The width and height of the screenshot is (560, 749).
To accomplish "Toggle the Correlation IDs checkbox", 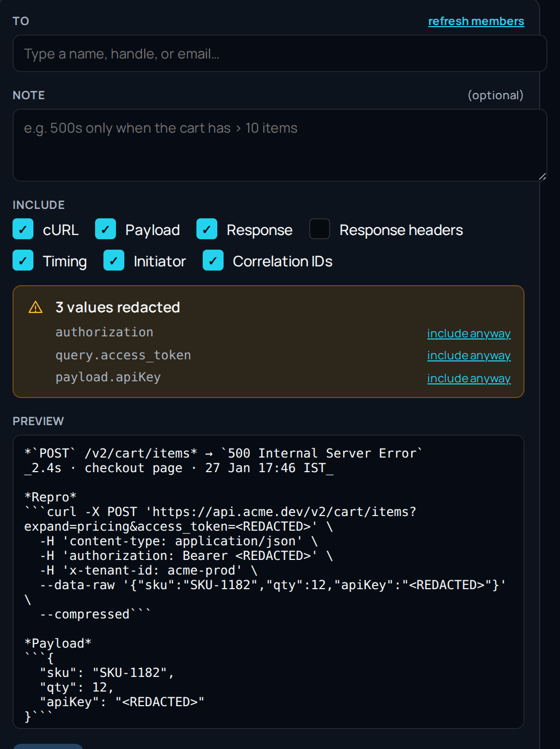I will pyautogui.click(x=213, y=260).
